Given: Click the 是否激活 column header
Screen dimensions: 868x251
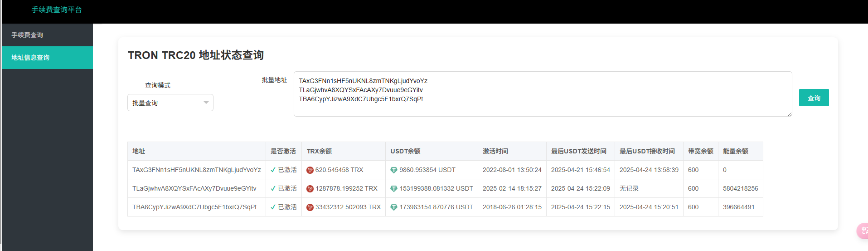Looking at the screenshot, I should (283, 151).
